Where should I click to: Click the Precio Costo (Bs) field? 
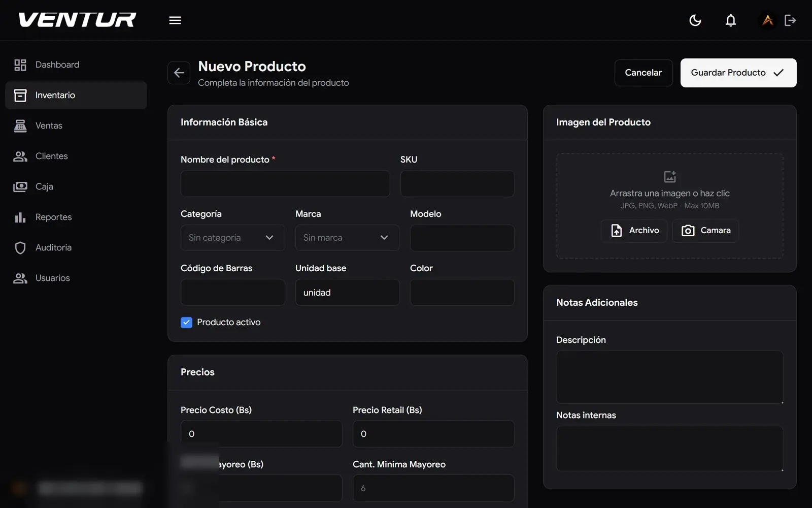point(261,434)
